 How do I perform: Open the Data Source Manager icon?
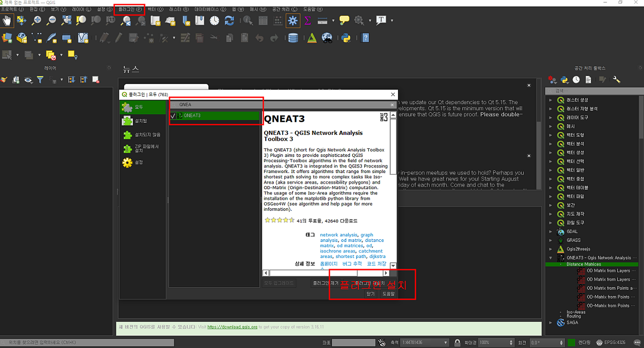(x=7, y=38)
